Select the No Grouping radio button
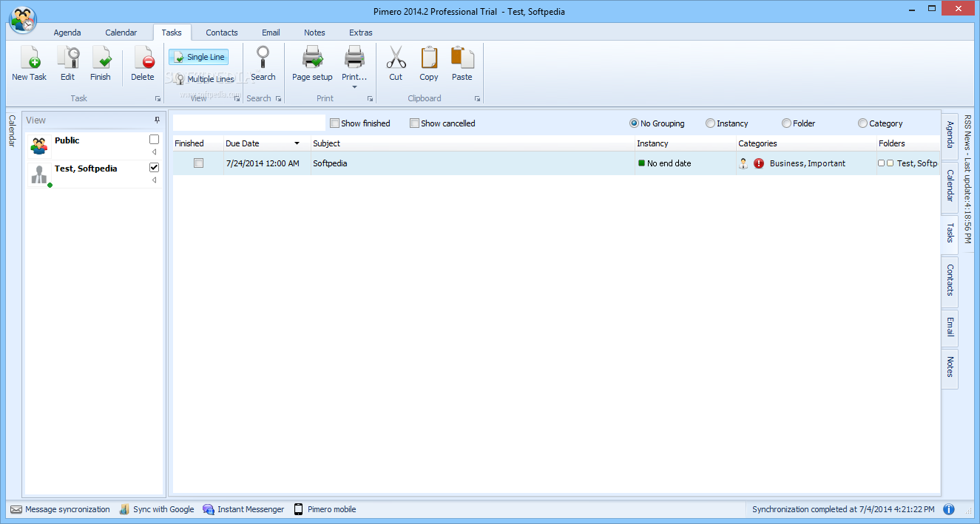Viewport: 980px width, 524px height. click(634, 123)
